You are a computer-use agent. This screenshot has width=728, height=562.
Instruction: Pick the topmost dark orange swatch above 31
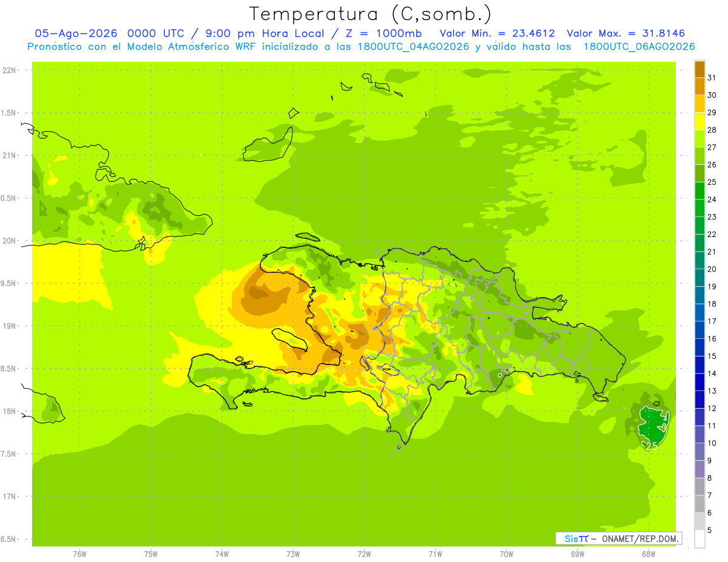[x=699, y=69]
